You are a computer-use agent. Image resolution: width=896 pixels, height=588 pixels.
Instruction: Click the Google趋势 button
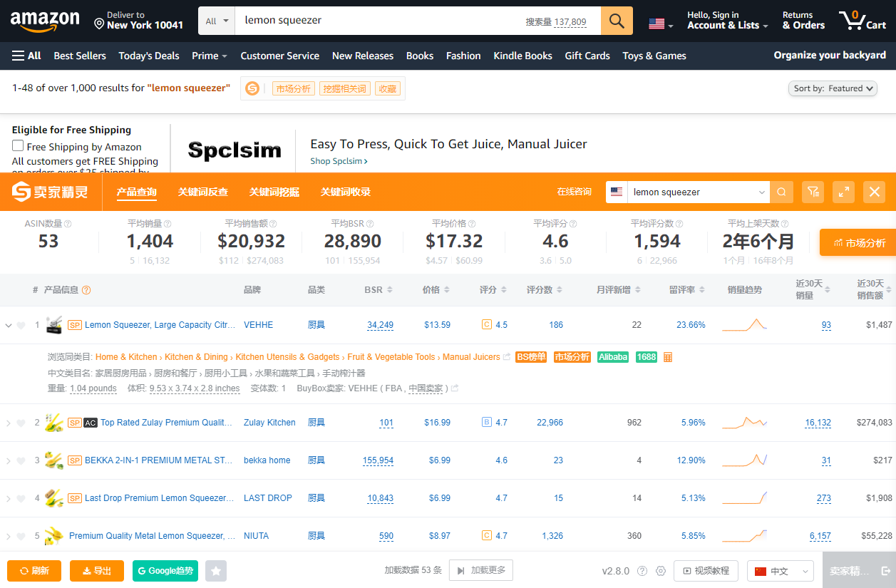point(165,571)
